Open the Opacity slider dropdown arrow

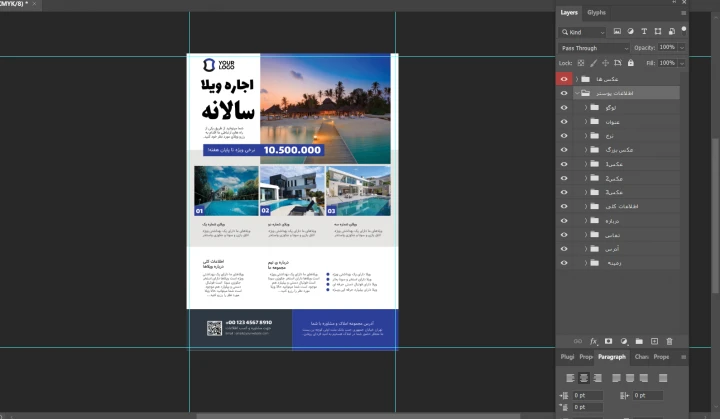coord(682,48)
